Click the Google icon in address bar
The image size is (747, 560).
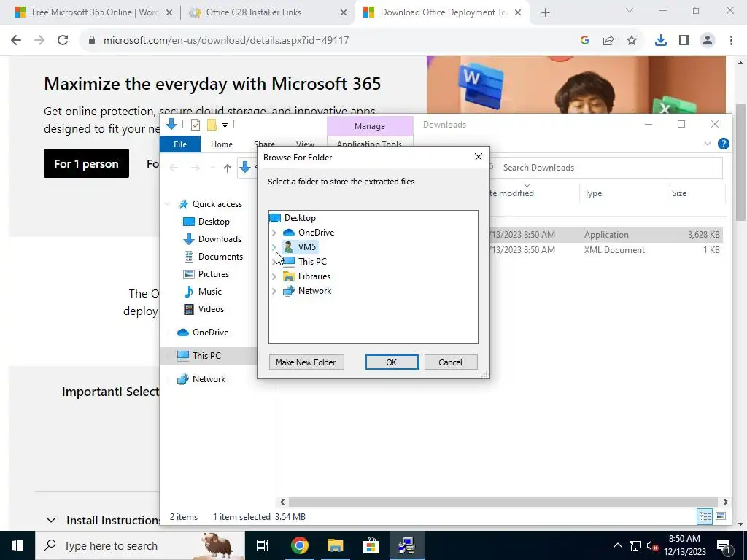585,41
